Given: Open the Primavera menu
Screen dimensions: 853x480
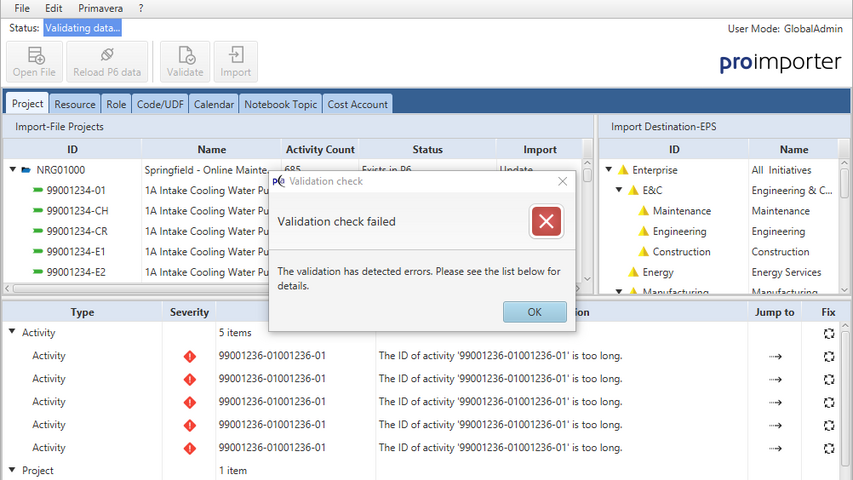Looking at the screenshot, I should coord(100,8).
